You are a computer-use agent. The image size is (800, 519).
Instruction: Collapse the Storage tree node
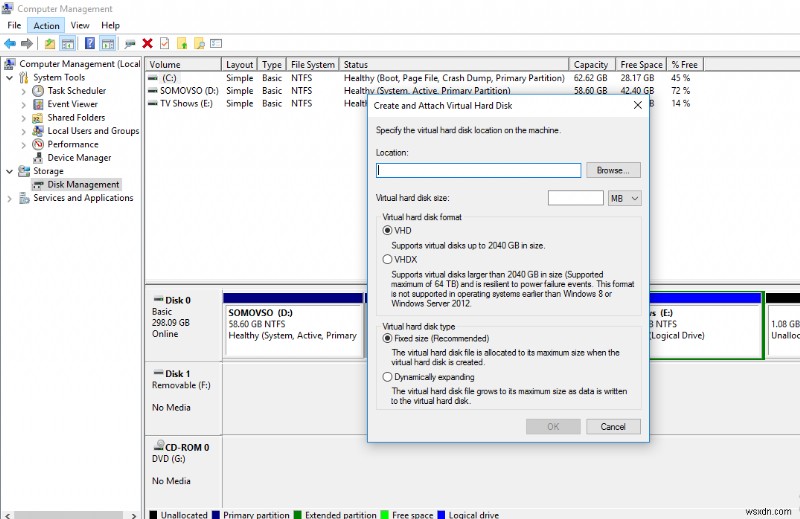click(x=9, y=171)
